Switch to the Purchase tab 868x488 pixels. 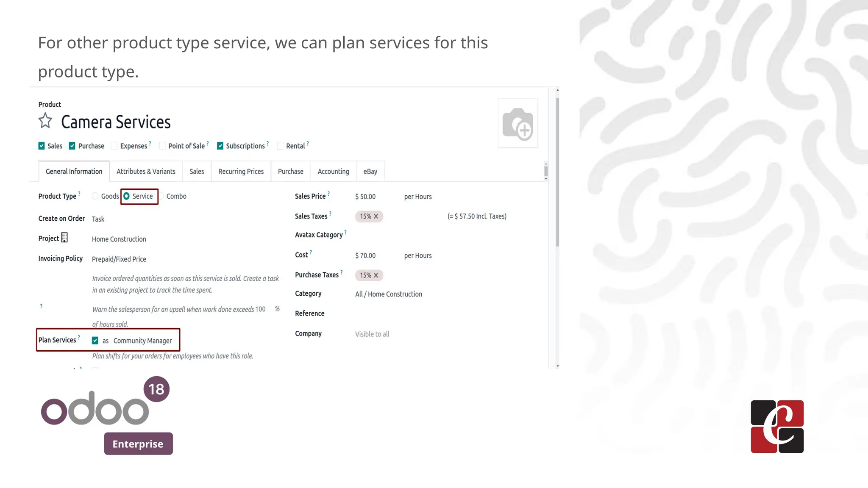[291, 172]
